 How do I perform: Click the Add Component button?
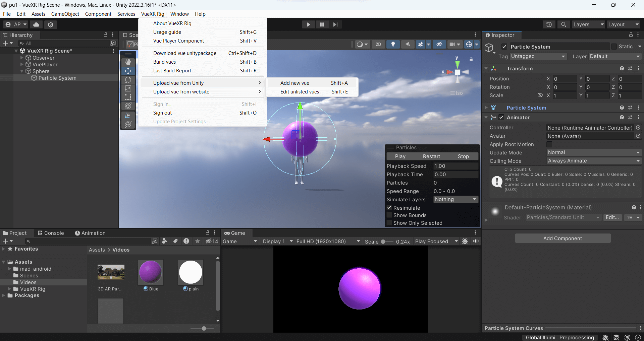coord(563,238)
